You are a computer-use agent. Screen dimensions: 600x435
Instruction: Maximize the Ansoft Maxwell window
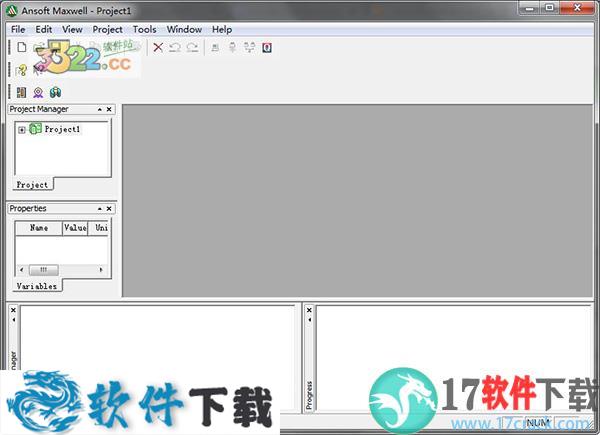[549, 8]
